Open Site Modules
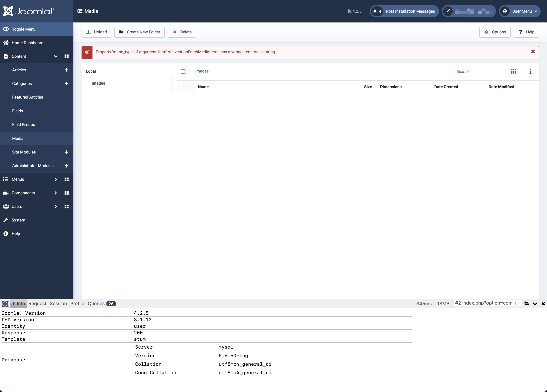Screen dimensions: 547x392 pyautogui.click(x=24, y=152)
